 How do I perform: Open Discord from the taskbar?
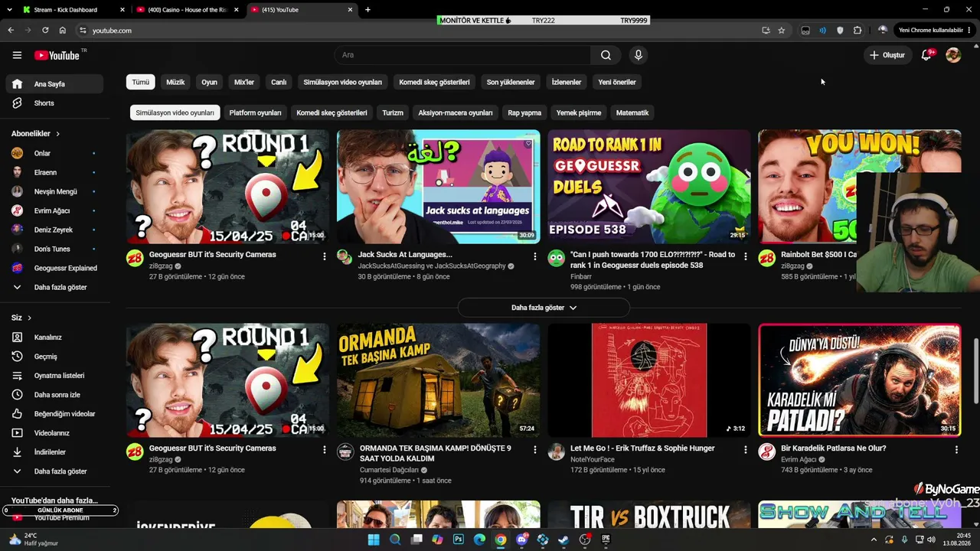pyautogui.click(x=522, y=540)
